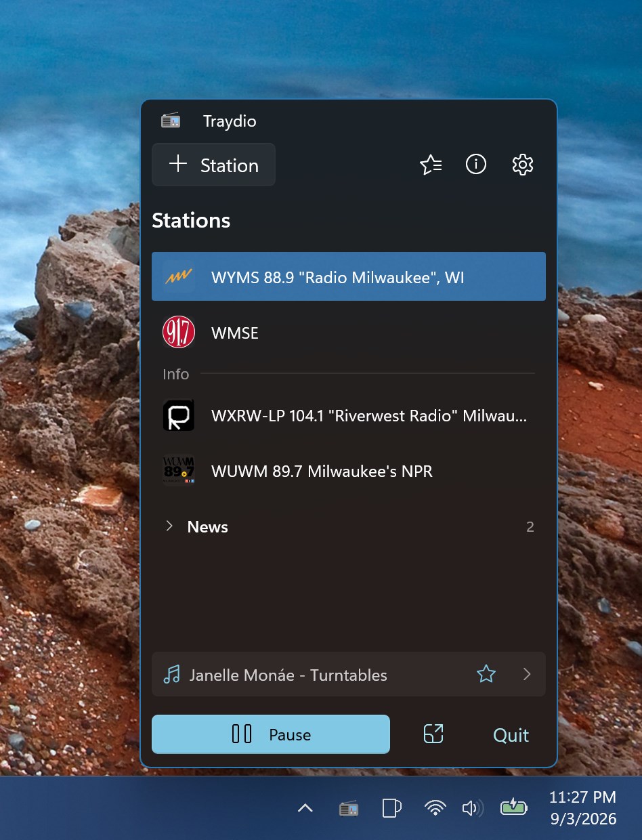Add a new Station button

(213, 165)
